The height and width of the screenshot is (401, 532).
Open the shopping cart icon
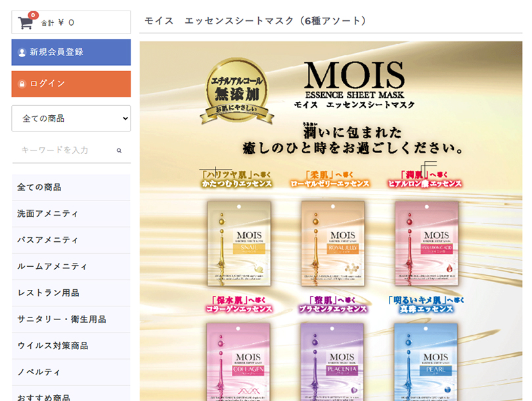point(26,22)
